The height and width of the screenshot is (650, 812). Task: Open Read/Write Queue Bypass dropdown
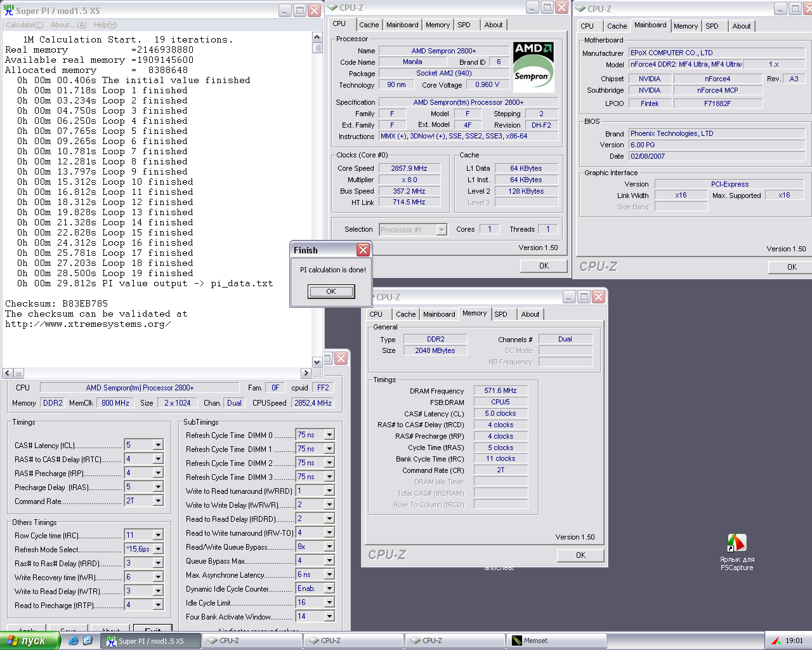coord(329,547)
